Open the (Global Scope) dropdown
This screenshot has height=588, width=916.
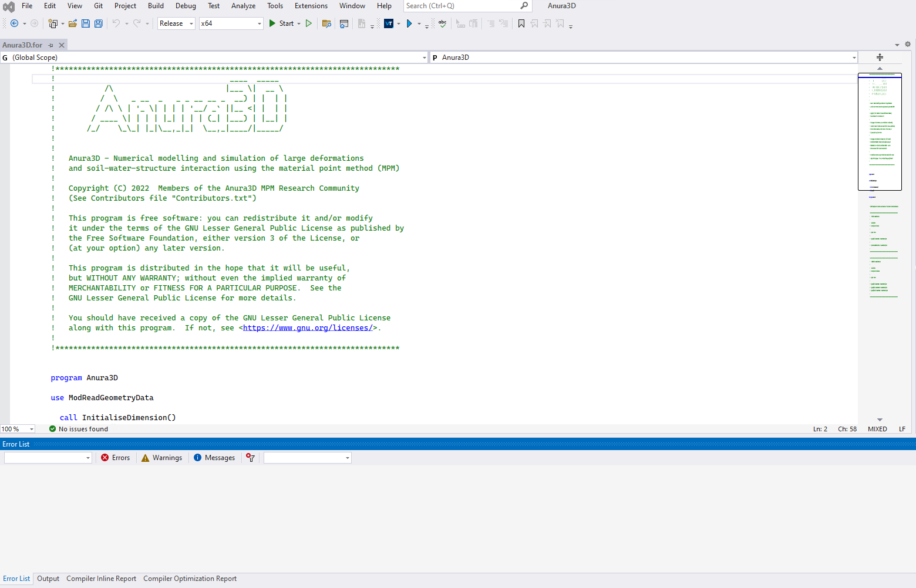(x=214, y=58)
